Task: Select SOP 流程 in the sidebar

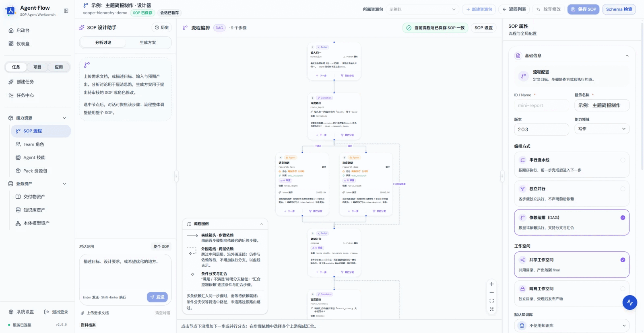Action: 41,131
